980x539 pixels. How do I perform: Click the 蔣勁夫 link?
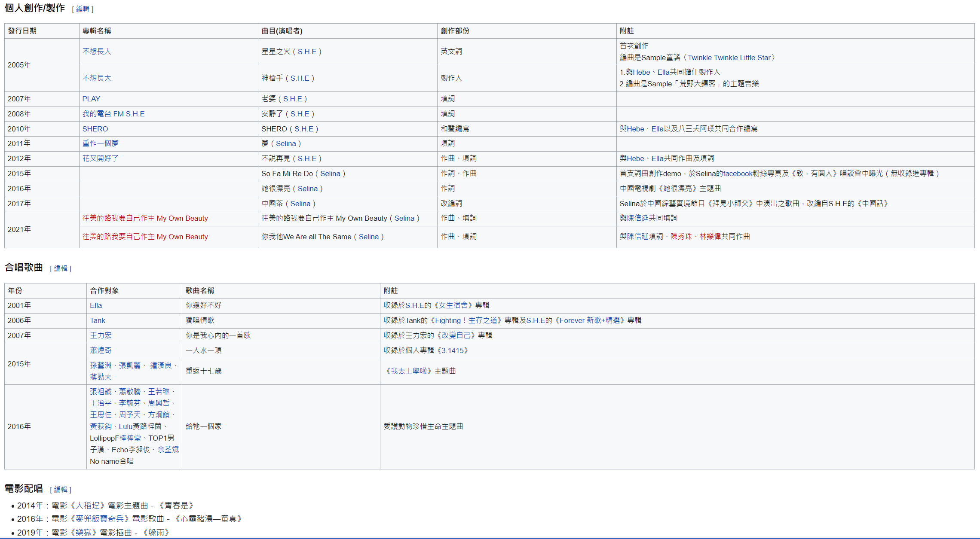click(101, 377)
